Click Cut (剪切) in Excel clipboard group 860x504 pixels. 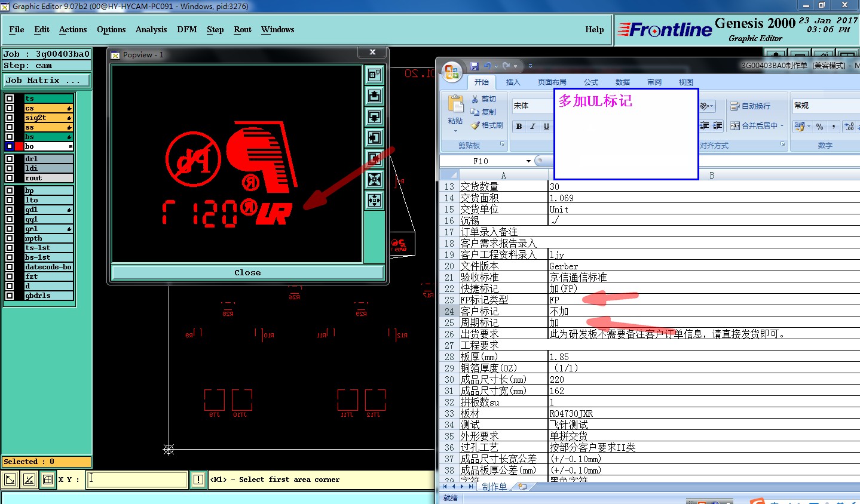point(483,99)
